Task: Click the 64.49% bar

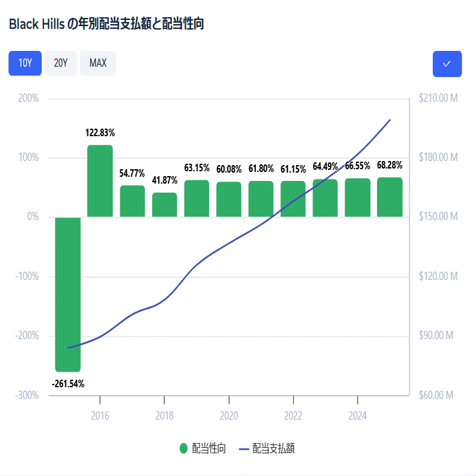Action: pyautogui.click(x=325, y=198)
